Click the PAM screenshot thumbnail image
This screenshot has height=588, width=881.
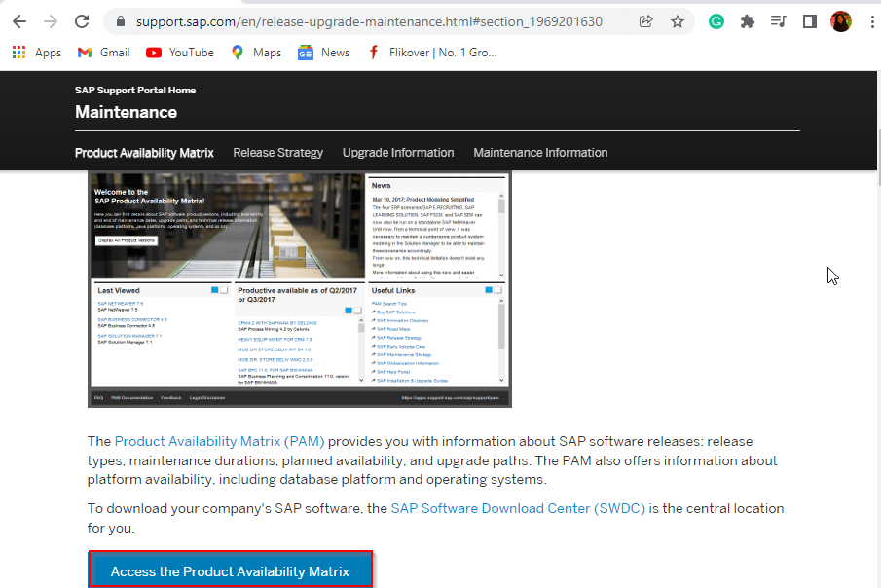[x=300, y=289]
